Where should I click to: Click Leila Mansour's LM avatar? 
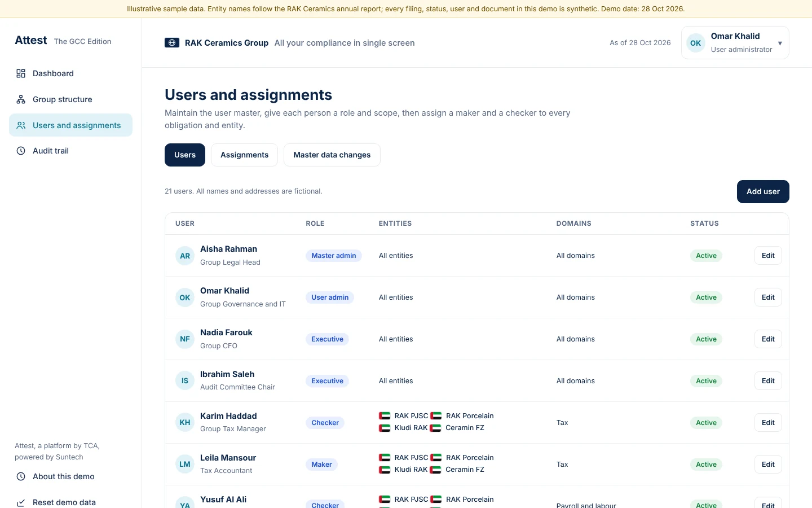[185, 465]
